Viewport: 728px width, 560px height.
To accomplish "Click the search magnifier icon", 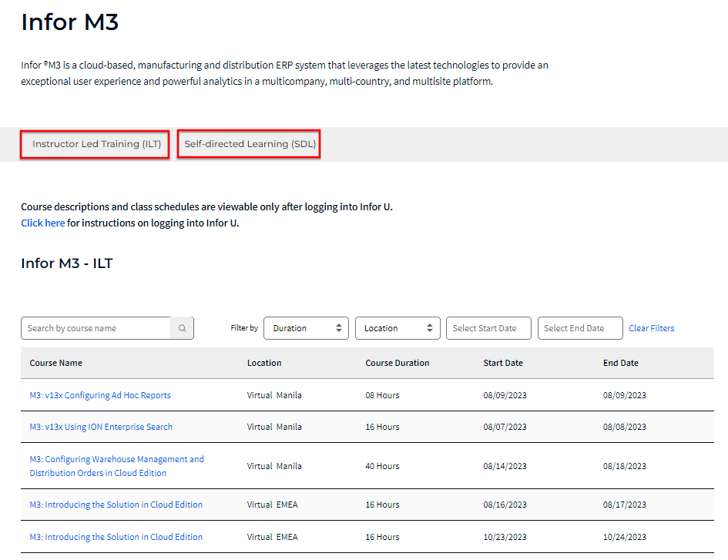I will (x=183, y=328).
